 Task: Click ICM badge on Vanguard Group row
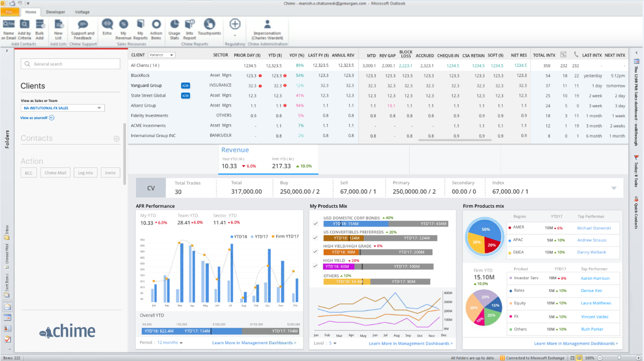pyautogui.click(x=186, y=86)
